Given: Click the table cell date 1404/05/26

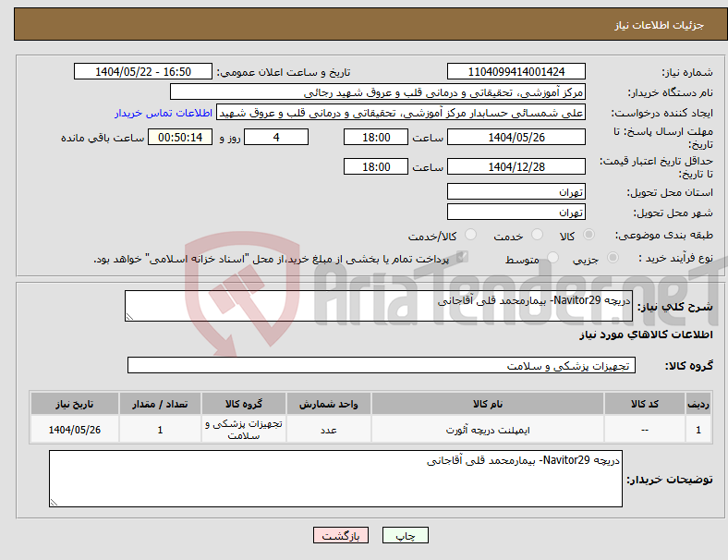Looking at the screenshot, I should (75, 430).
